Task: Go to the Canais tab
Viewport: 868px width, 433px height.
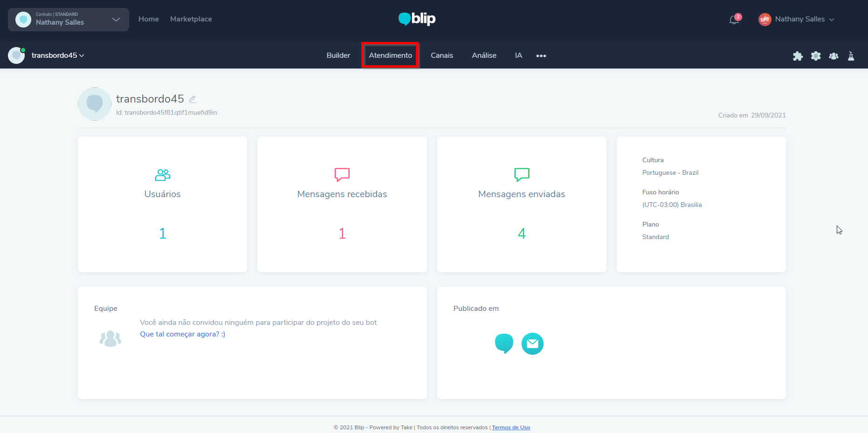Action: (441, 55)
